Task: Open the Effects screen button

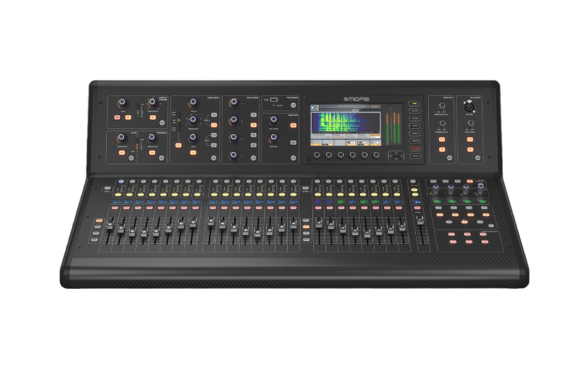Action: coord(414,141)
